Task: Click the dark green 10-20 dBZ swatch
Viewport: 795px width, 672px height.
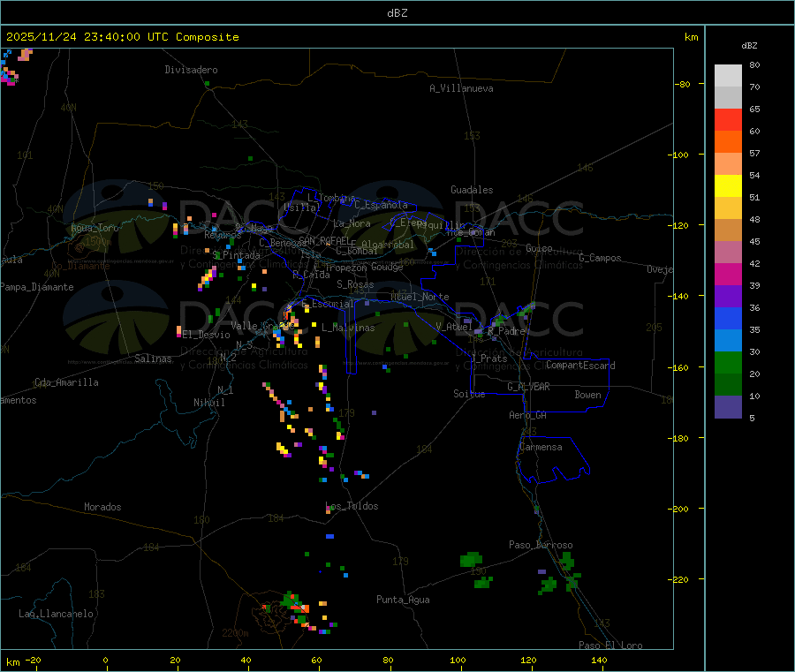Action: pos(728,385)
